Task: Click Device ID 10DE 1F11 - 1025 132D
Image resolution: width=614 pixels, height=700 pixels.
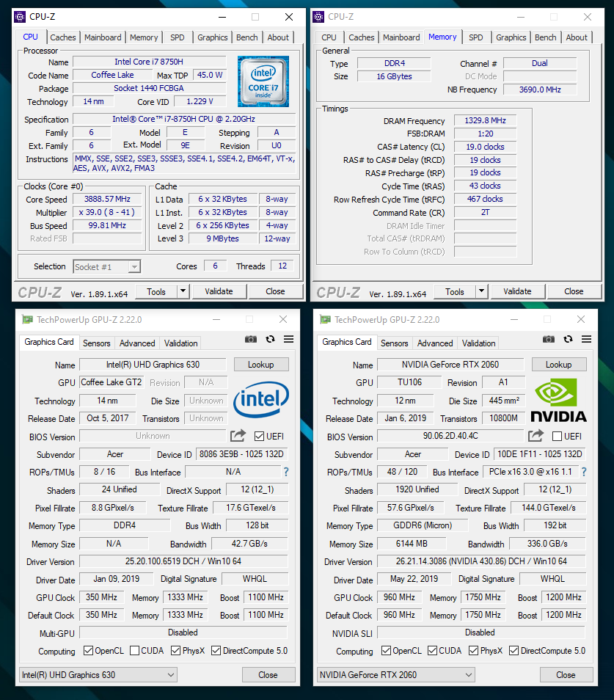Action: [539, 454]
